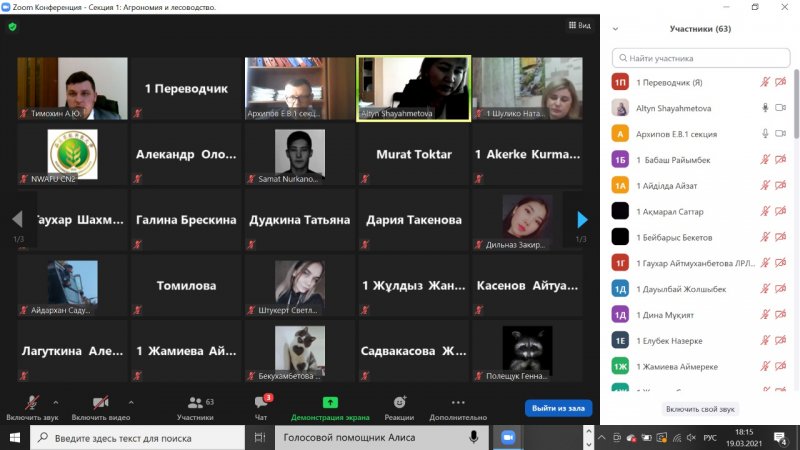800x450 pixels.
Task: Go to previous page of video gallery
Action: pos(17,219)
